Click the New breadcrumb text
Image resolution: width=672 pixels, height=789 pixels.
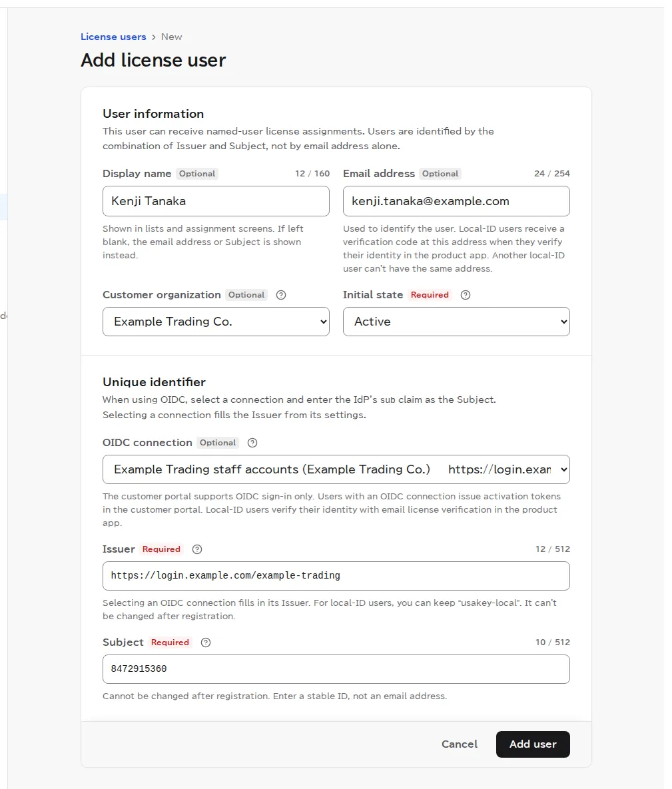click(172, 37)
